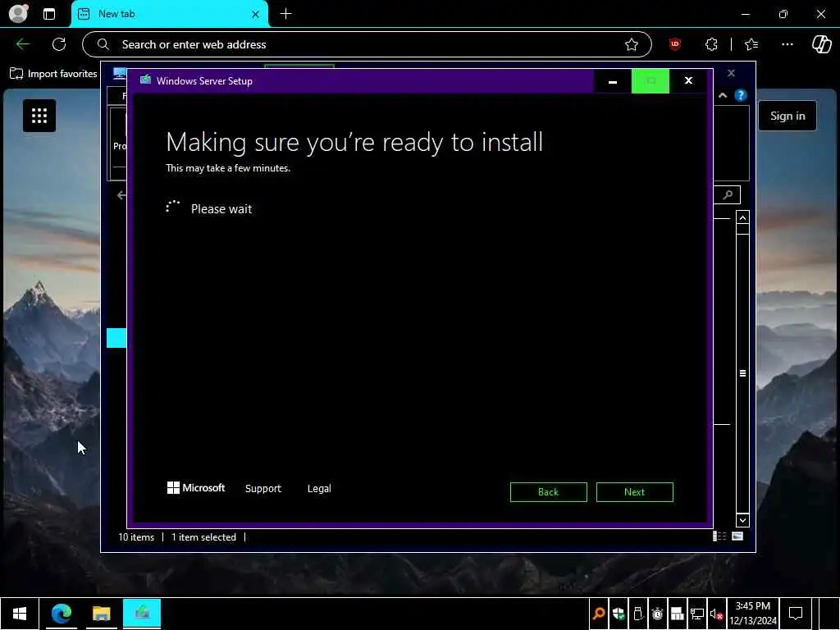Select Windows Server Setup taskbar icon
Screen dimensions: 840x630
point(142,614)
